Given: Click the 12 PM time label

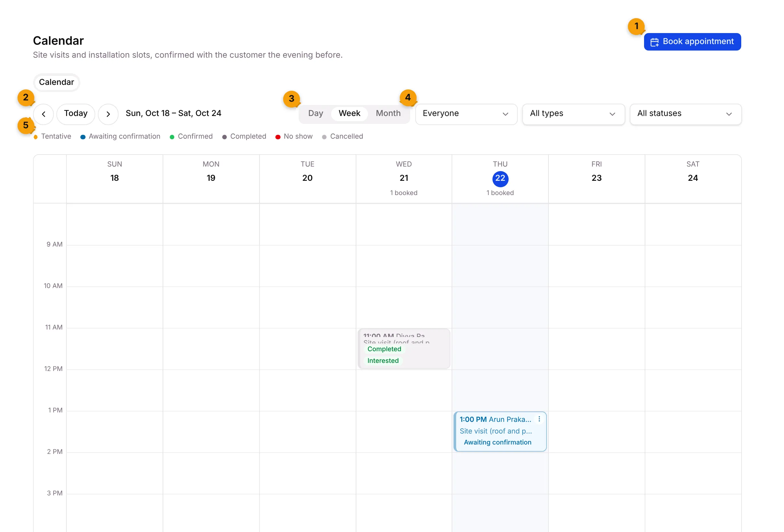Looking at the screenshot, I should coord(53,369).
